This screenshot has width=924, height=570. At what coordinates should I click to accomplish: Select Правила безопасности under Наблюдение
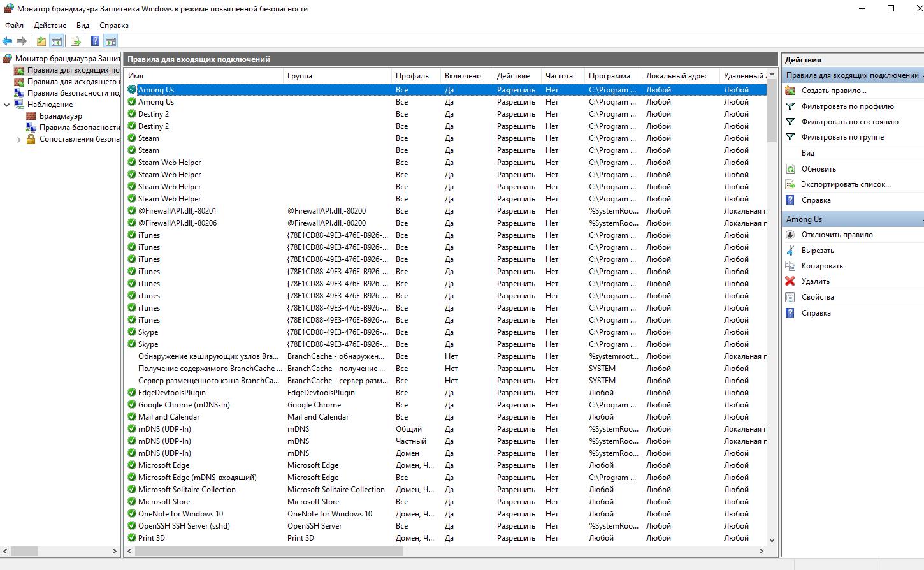(x=79, y=128)
